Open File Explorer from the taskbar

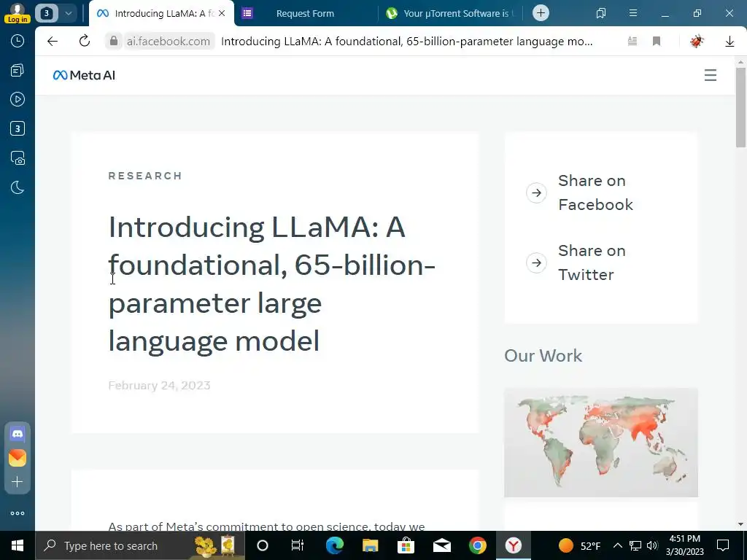coord(370,545)
